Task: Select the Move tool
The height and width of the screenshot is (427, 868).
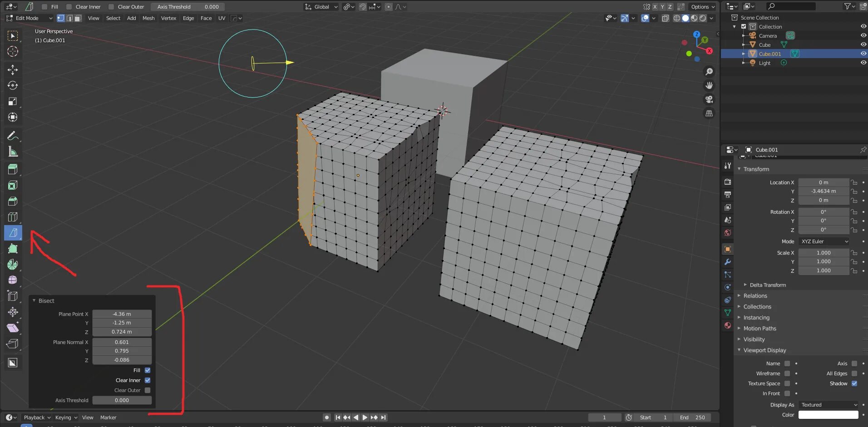Action: click(x=13, y=69)
